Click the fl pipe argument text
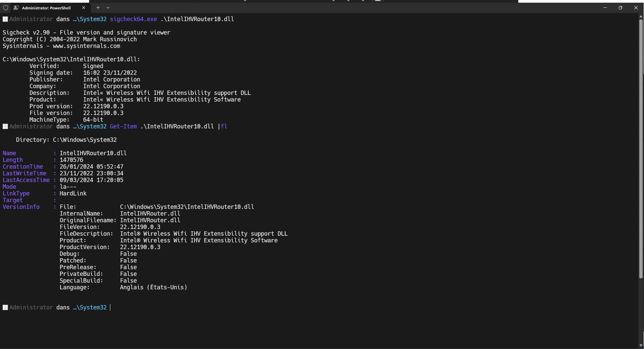 click(x=224, y=126)
